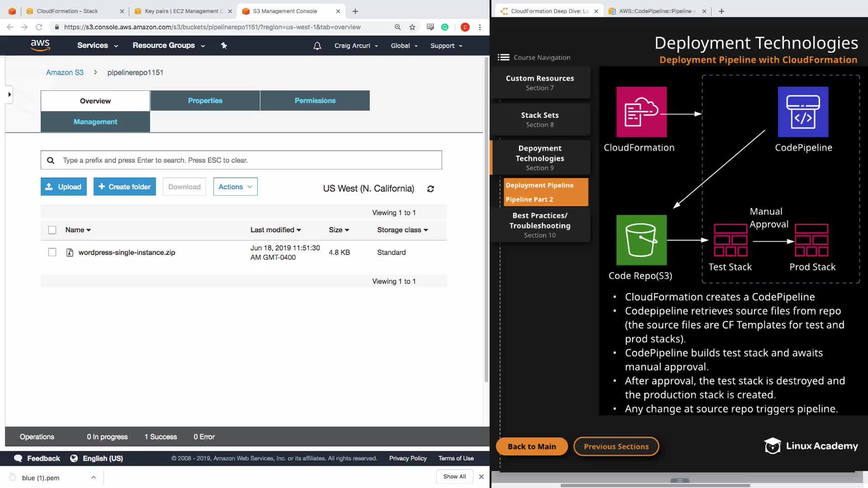
Task: Refresh the bucket listing with reload icon
Action: (x=430, y=189)
